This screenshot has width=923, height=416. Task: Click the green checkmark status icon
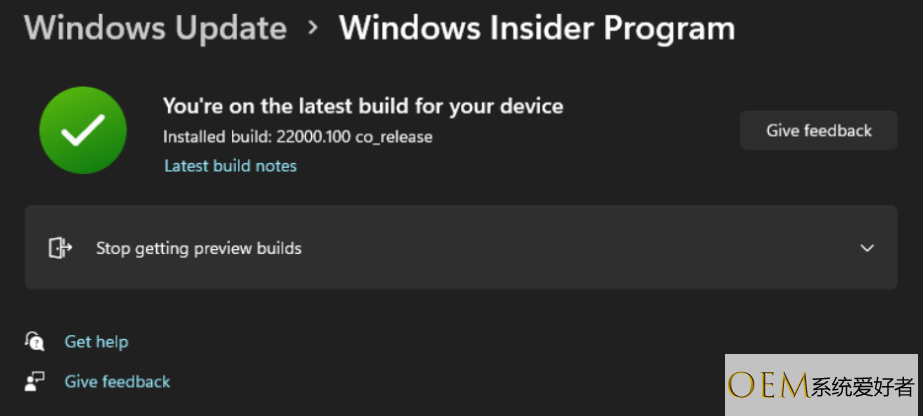click(82, 130)
